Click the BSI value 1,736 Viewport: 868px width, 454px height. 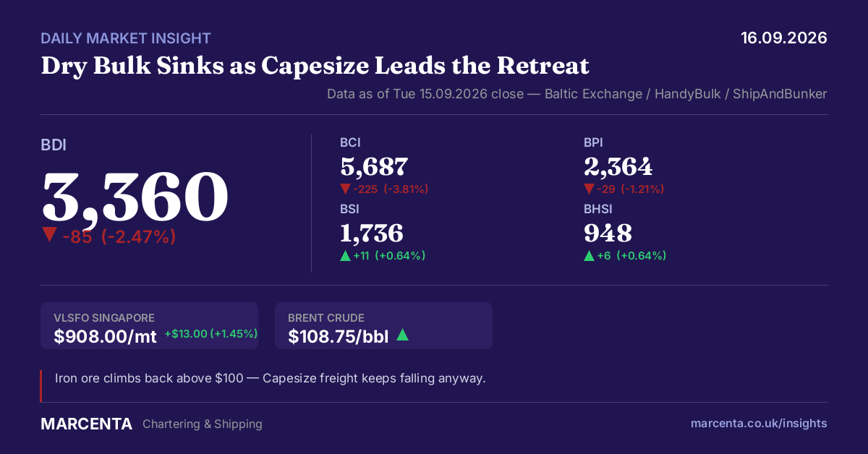click(372, 233)
